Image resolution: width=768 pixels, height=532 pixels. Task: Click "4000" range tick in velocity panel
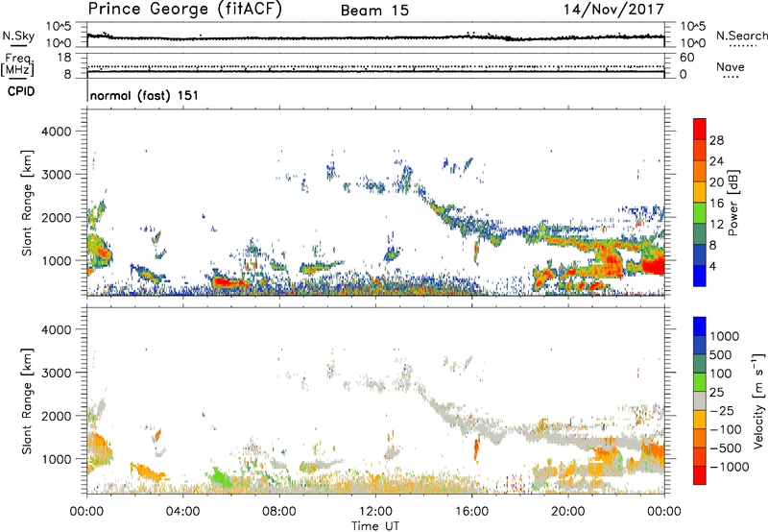57,329
